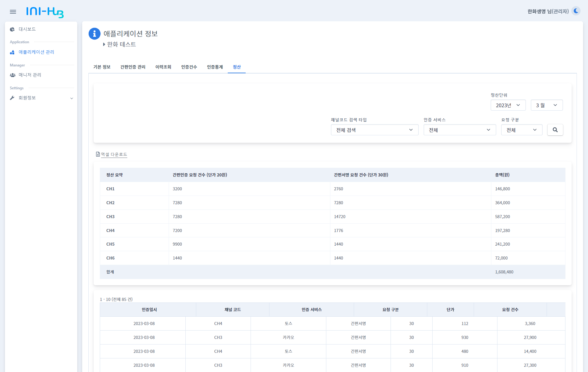
Task: Click the CH6 summary row label
Action: tap(110, 258)
